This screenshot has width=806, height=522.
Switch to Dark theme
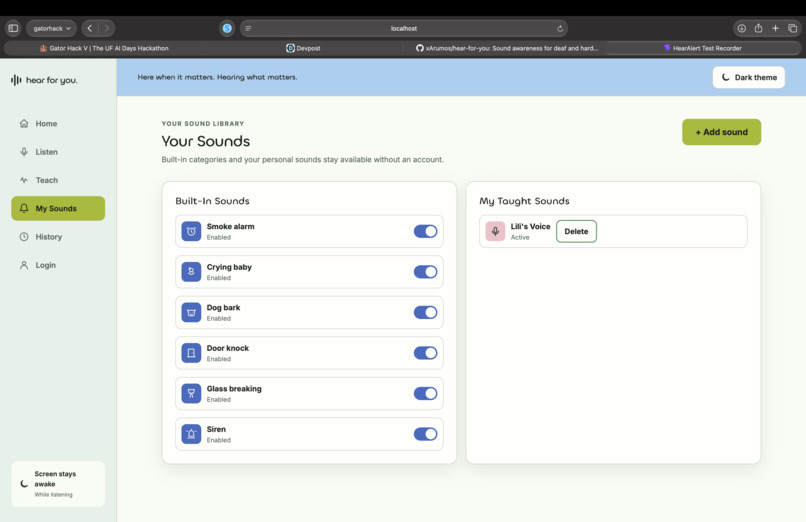pos(748,77)
